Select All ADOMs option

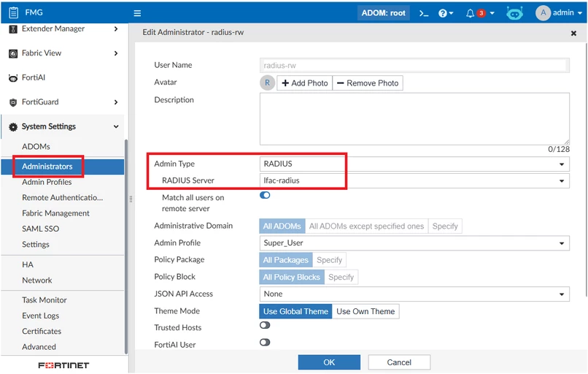point(282,226)
